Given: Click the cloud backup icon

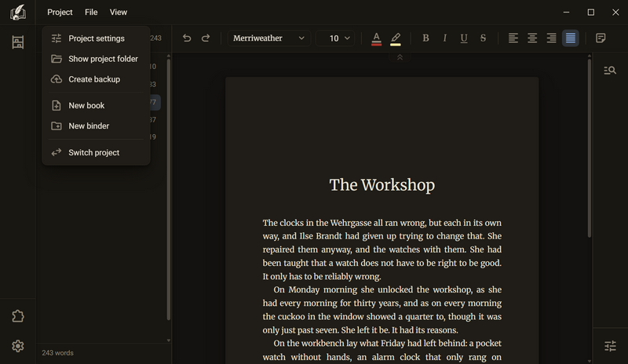Looking at the screenshot, I should 57,79.
